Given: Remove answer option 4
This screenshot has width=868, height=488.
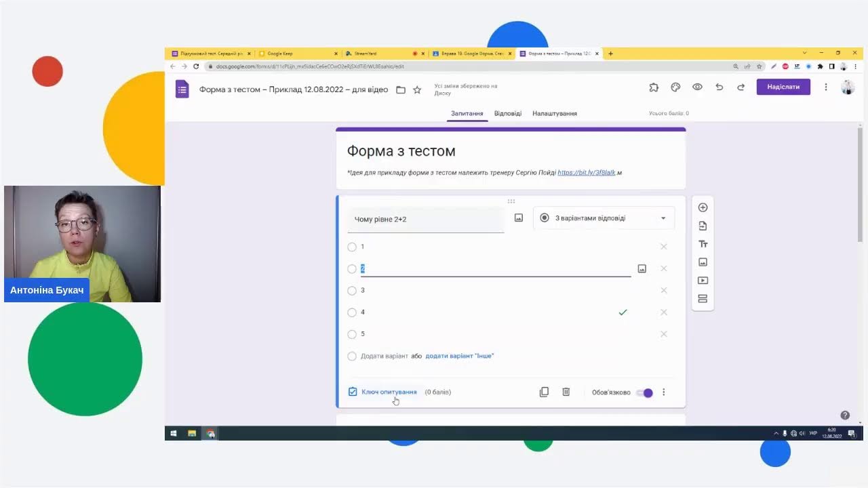Looking at the screenshot, I should tap(664, 312).
